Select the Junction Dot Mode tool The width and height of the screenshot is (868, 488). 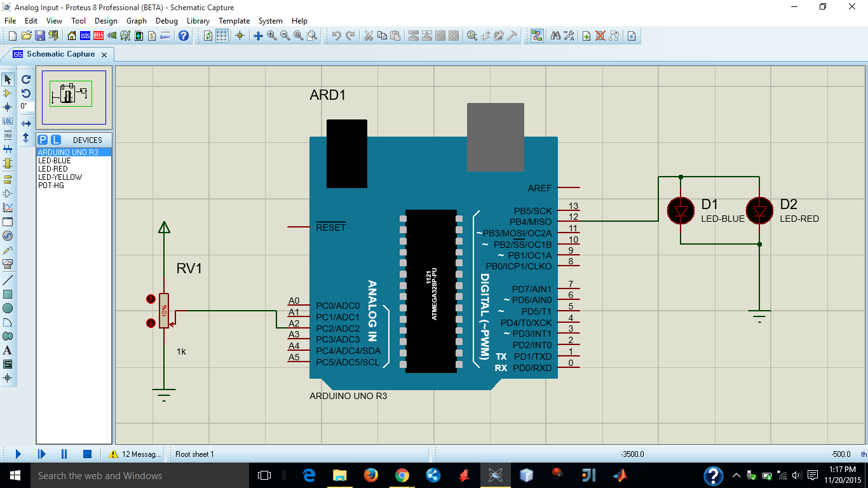tap(8, 107)
